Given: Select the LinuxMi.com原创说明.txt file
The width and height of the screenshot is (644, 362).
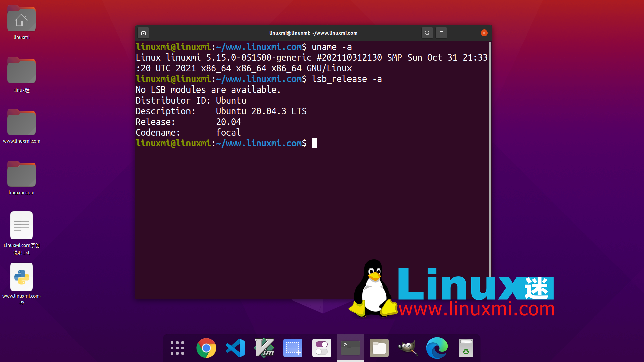Looking at the screenshot, I should click(x=21, y=226).
